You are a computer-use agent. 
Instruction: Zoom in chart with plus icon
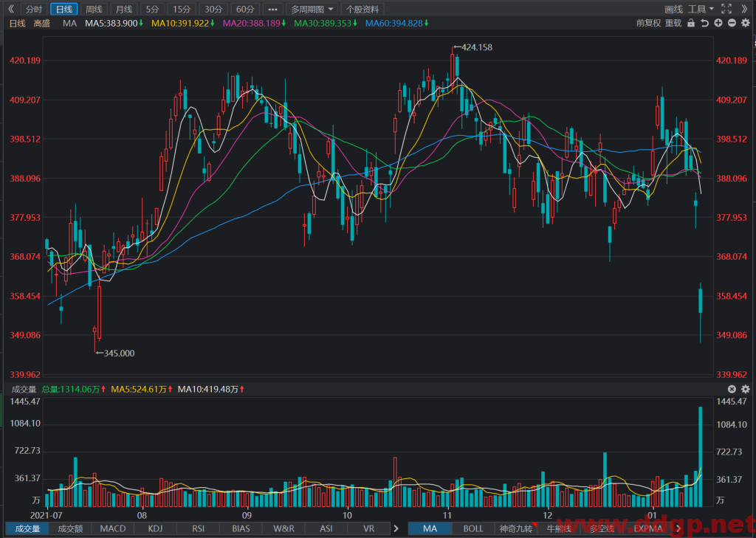tap(718, 23)
